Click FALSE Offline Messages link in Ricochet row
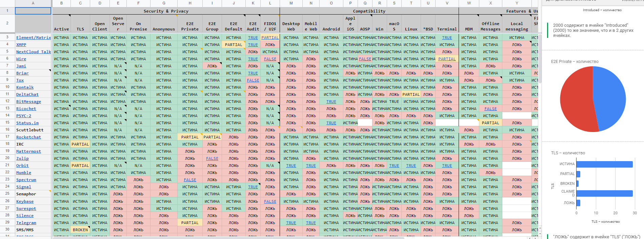This screenshot has width=644, height=239. 490,109
